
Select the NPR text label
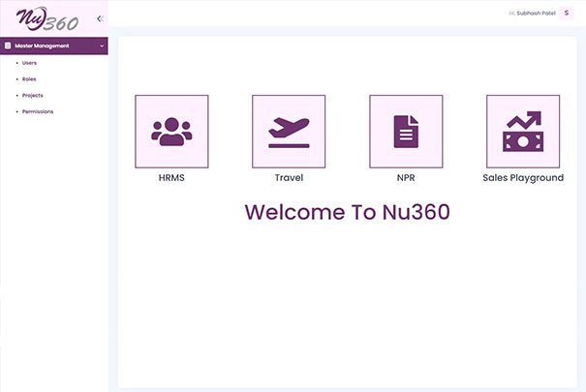(406, 178)
